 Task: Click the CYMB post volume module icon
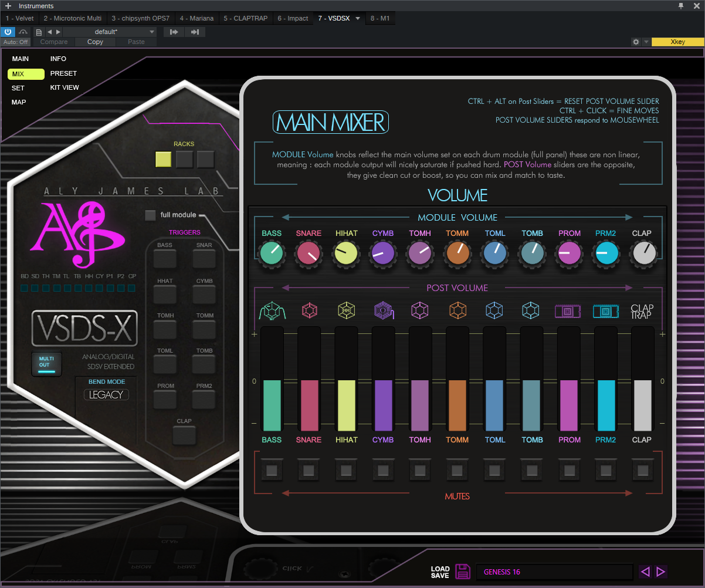click(x=383, y=310)
